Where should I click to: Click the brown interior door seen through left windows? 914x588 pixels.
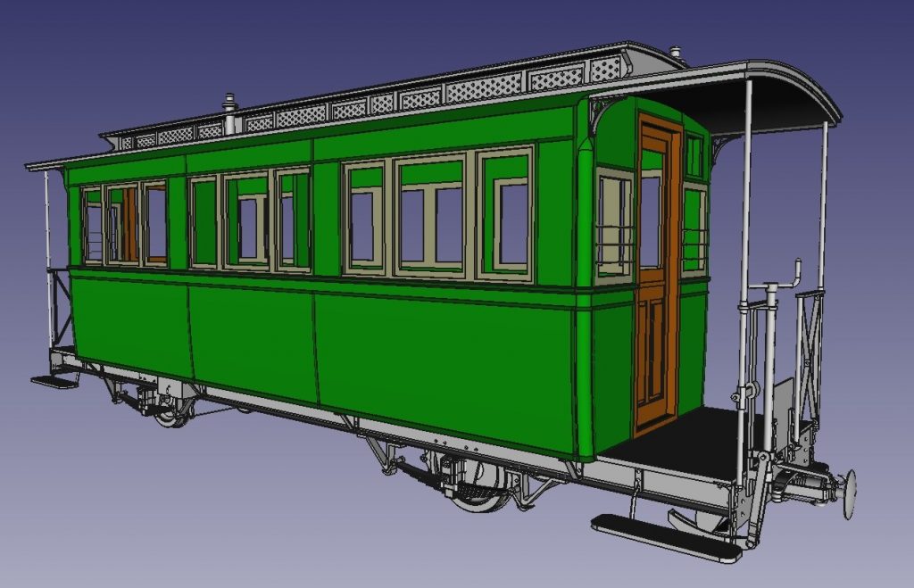pyautogui.click(x=130, y=223)
